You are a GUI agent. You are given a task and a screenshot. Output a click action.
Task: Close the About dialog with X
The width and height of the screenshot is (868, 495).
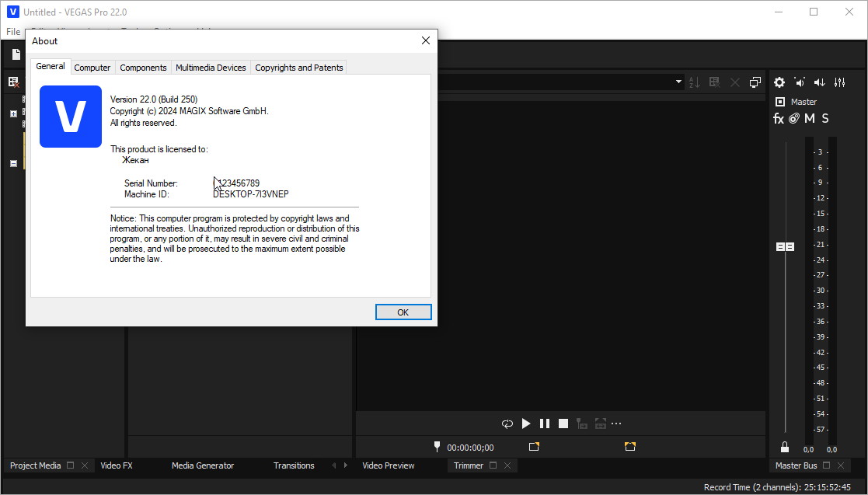point(426,40)
